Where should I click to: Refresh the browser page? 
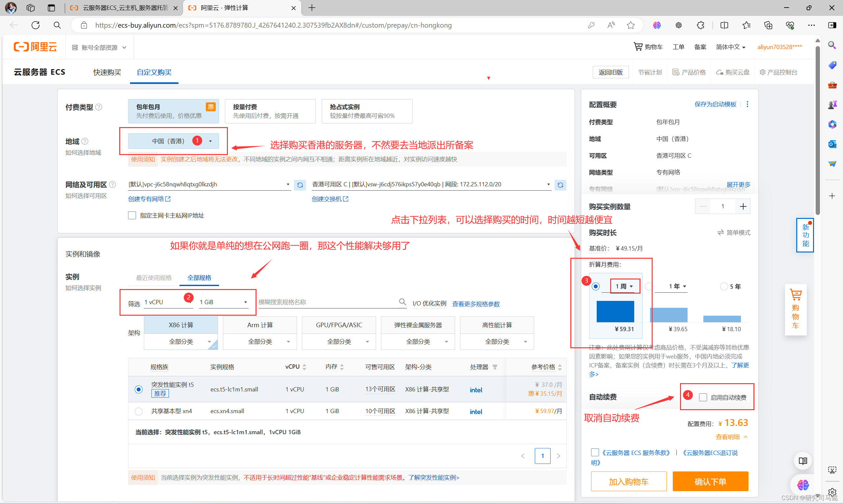coord(36,25)
